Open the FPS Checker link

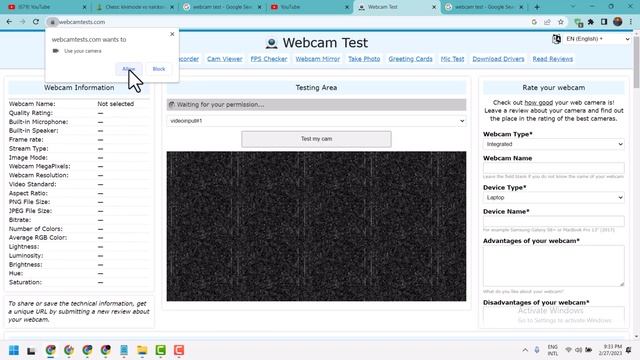269,59
